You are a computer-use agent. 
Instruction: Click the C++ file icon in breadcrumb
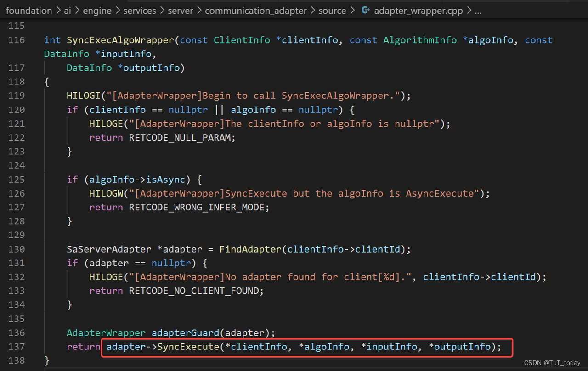[x=366, y=10]
